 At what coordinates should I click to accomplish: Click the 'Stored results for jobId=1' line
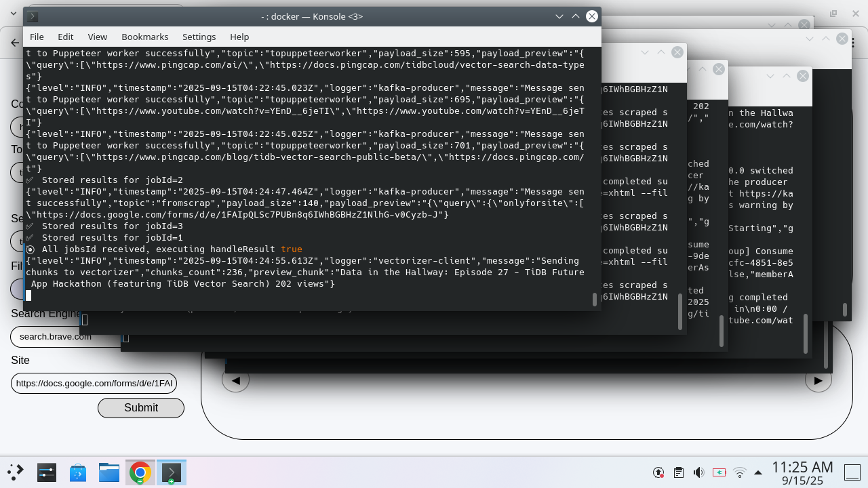point(104,238)
